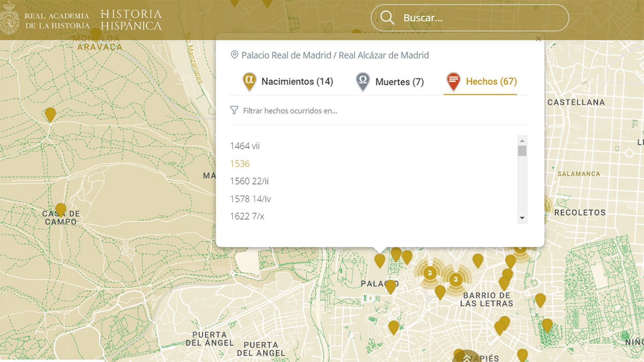Select the red Hechos pin icon

(453, 81)
